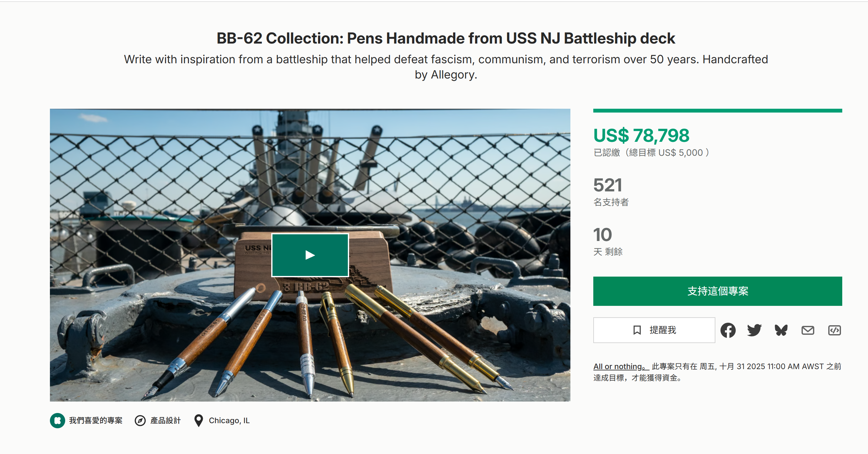Click the location pin icon
This screenshot has width=868, height=454.
point(199,420)
